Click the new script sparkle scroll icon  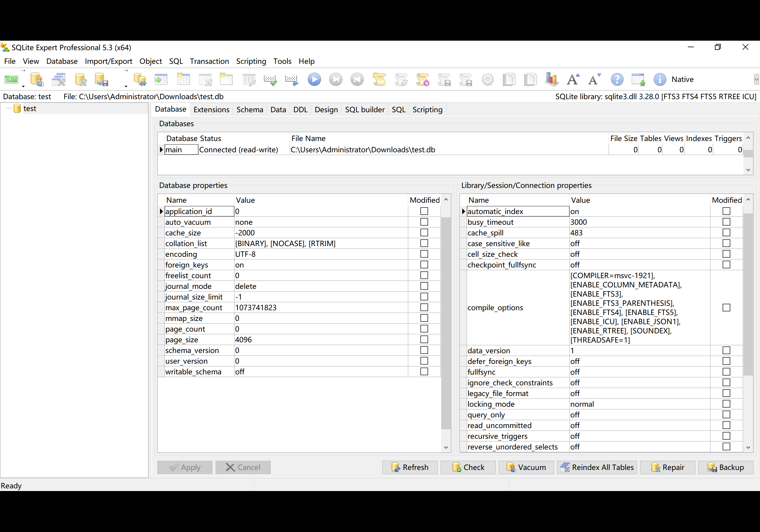379,80
